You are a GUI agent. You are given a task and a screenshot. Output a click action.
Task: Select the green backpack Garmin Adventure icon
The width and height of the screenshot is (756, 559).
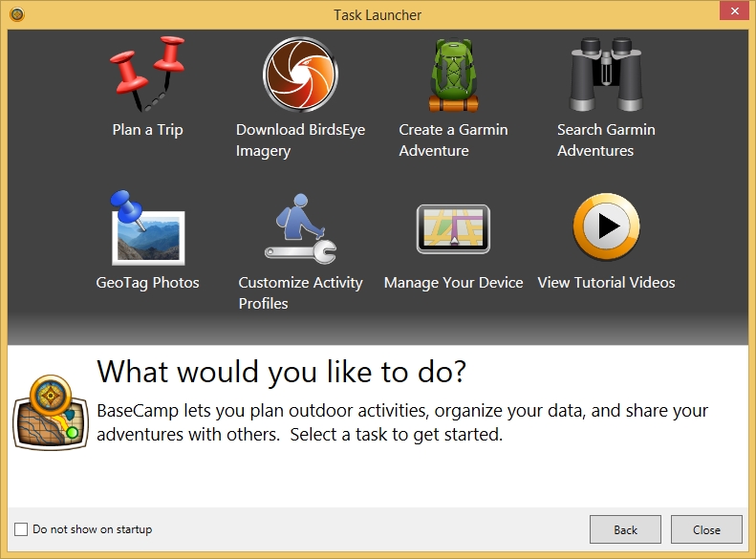(x=453, y=75)
